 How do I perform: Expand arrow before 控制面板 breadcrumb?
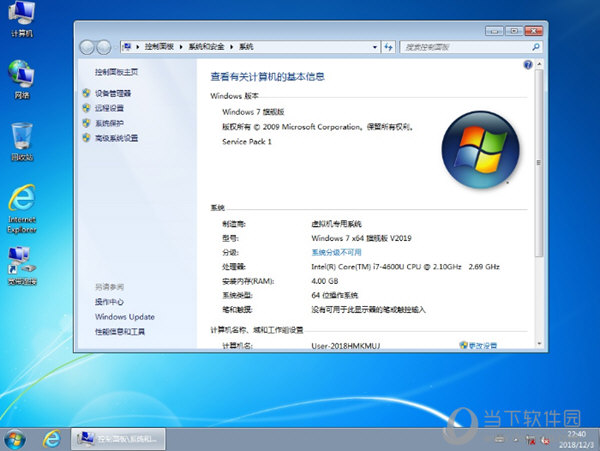(x=137, y=47)
